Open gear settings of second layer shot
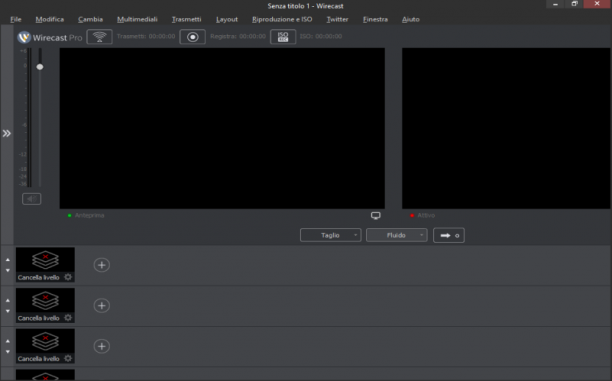Viewport: 612px width, 381px height. coord(68,318)
